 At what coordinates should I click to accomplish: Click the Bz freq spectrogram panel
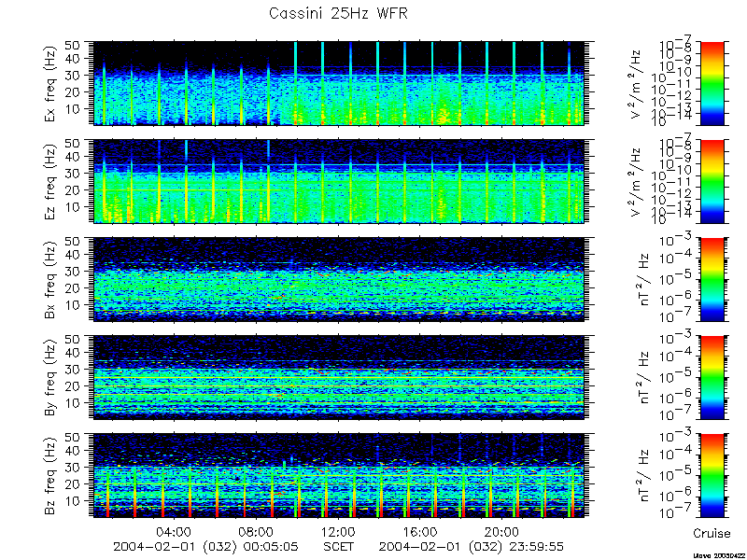pos(338,475)
